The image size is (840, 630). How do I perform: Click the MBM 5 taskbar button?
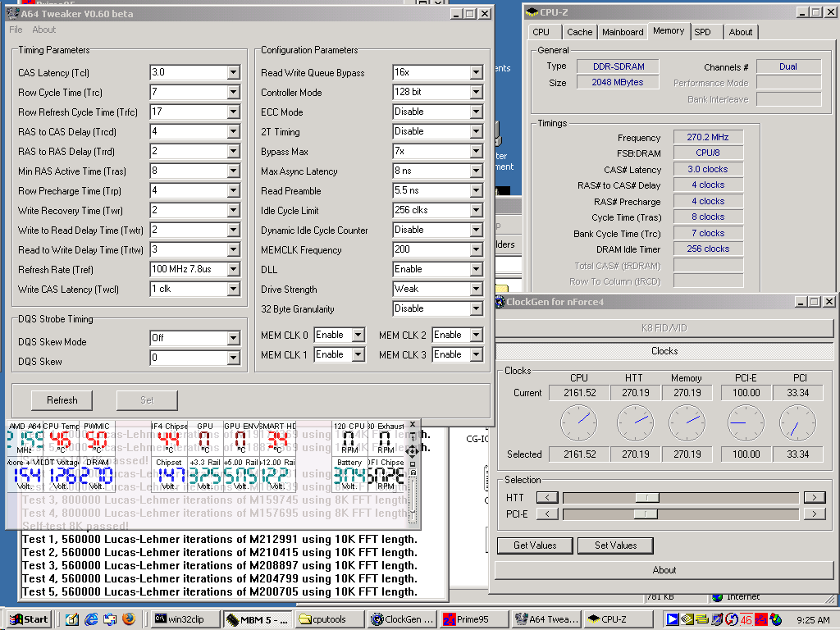pyautogui.click(x=258, y=619)
